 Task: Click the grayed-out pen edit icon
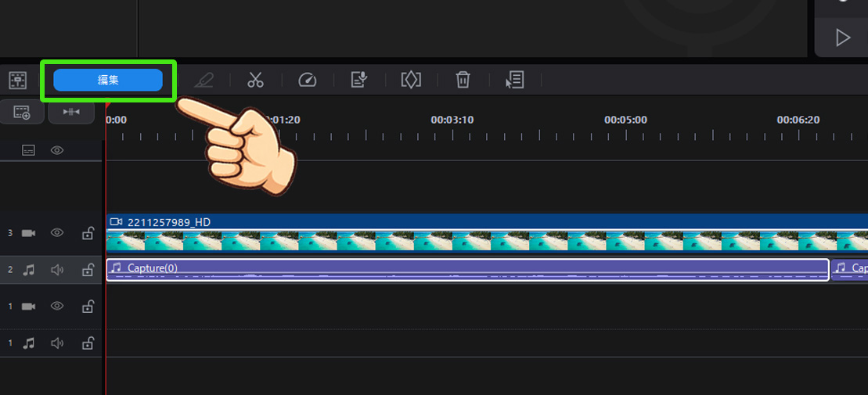(x=203, y=80)
